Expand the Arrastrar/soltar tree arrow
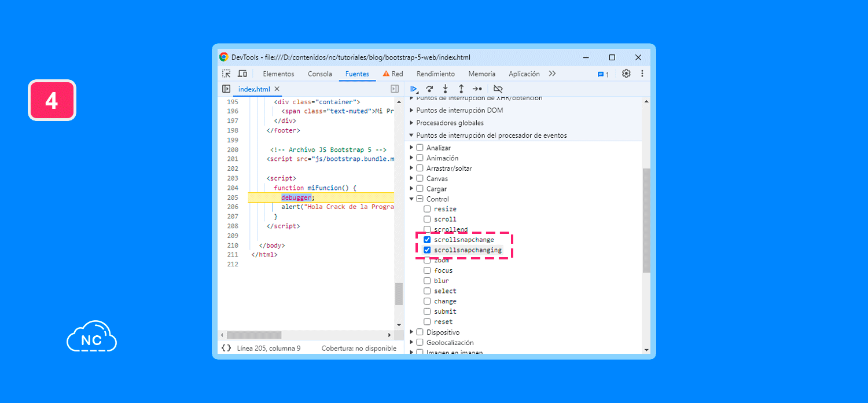The width and height of the screenshot is (868, 403). (411, 168)
